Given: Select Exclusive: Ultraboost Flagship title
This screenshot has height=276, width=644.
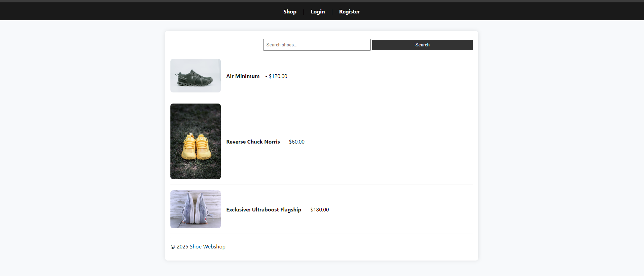Looking at the screenshot, I should click(x=264, y=210).
